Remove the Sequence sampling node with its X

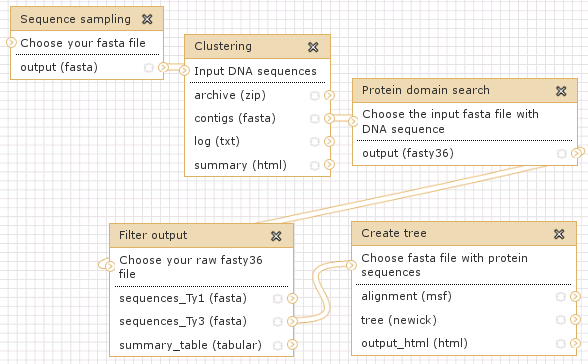pos(147,19)
